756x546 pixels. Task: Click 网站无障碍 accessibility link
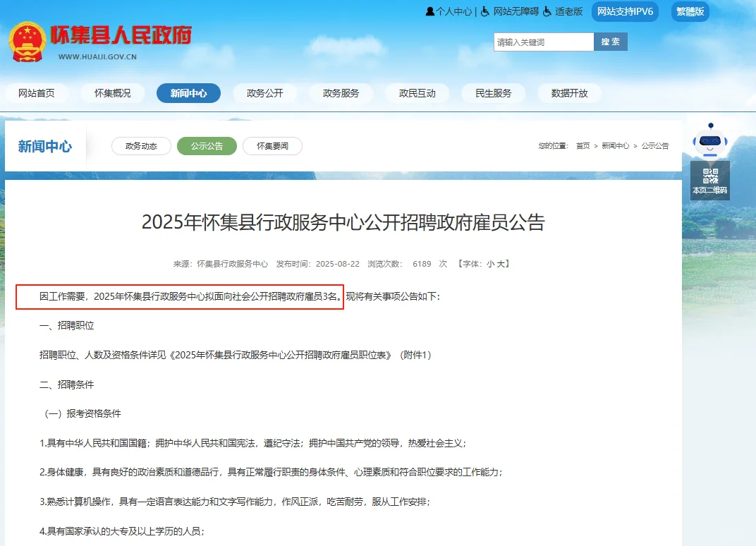510,11
